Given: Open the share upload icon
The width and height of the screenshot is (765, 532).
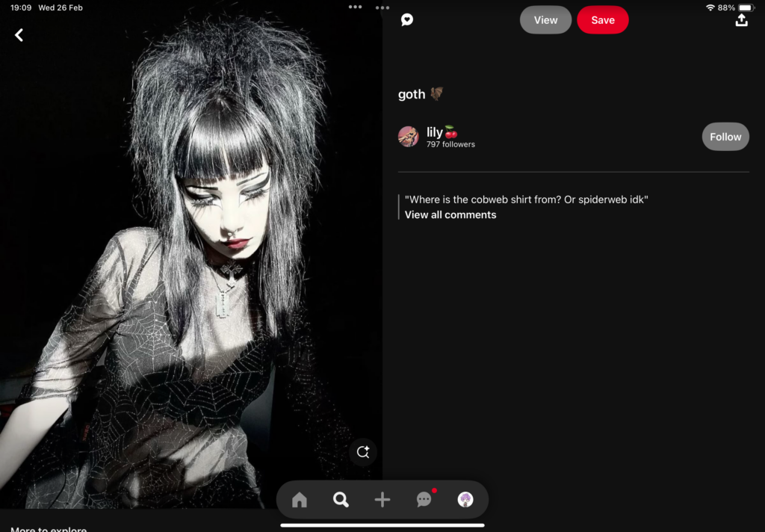Looking at the screenshot, I should pos(742,20).
